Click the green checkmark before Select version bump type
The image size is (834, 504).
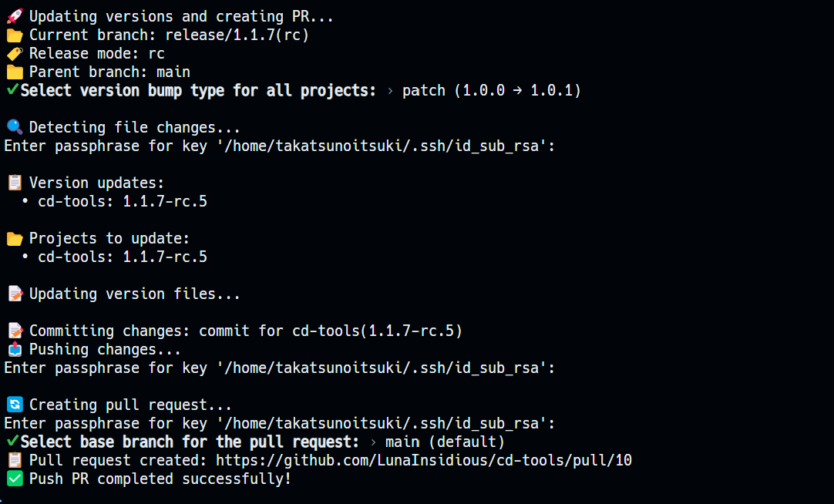point(12,90)
